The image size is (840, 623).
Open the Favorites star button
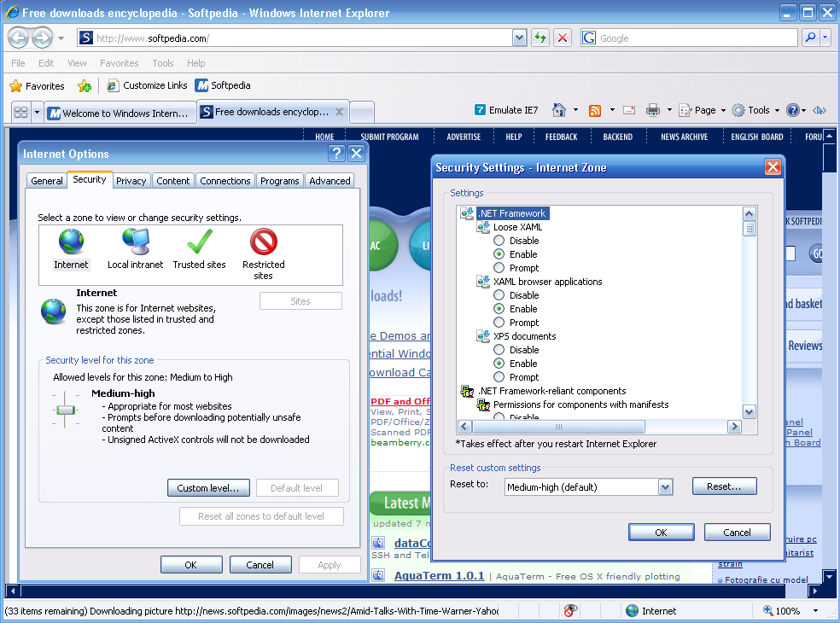click(37, 85)
